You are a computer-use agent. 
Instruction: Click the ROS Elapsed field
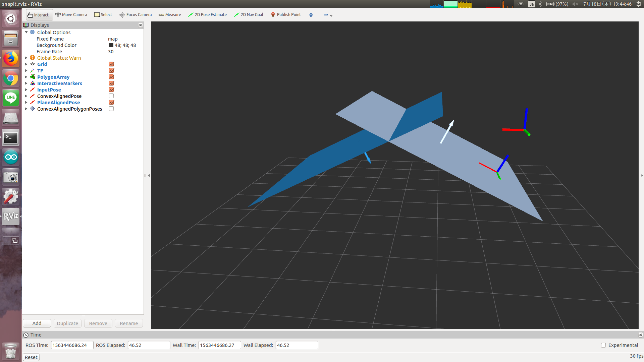pyautogui.click(x=149, y=345)
